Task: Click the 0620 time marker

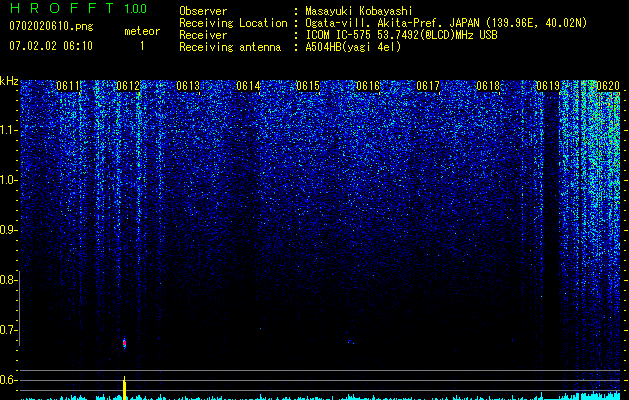Action: tap(608, 86)
